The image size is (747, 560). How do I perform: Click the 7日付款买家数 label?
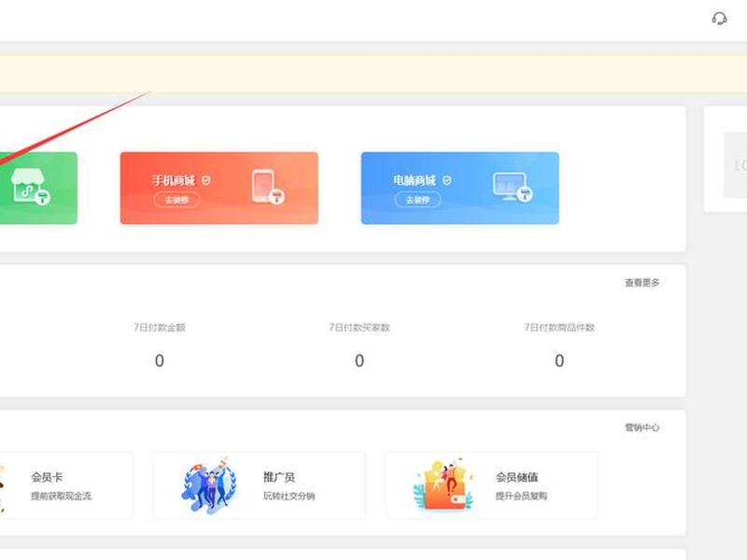359,328
